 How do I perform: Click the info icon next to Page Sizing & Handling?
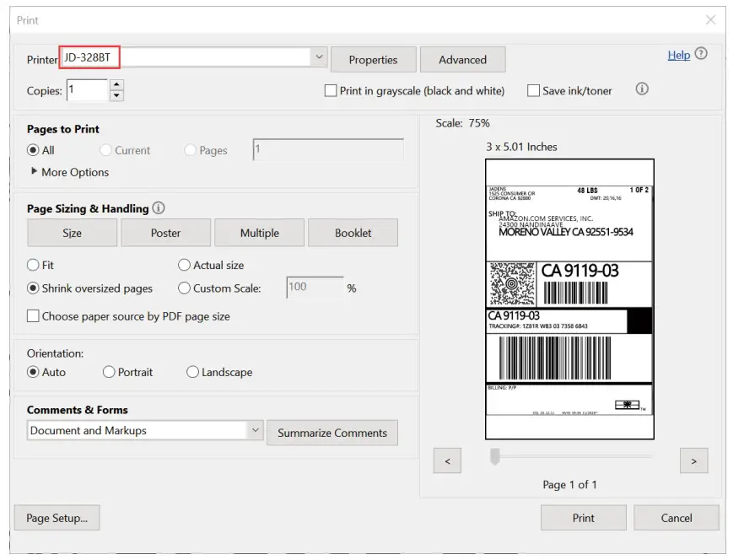click(159, 208)
